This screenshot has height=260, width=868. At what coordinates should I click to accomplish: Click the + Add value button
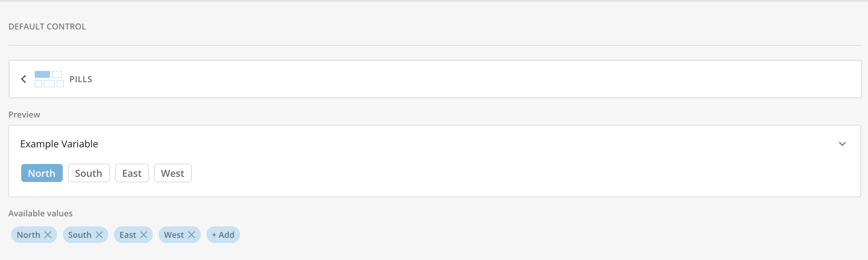tap(223, 235)
